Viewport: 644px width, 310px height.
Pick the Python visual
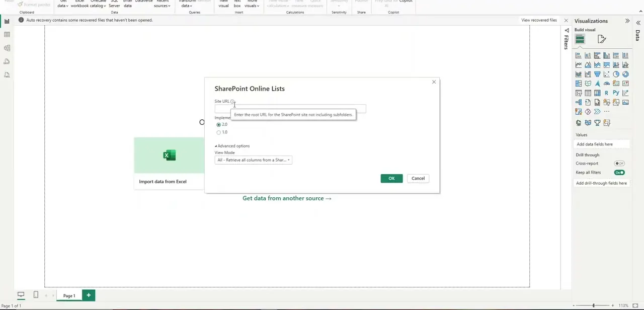point(616,93)
